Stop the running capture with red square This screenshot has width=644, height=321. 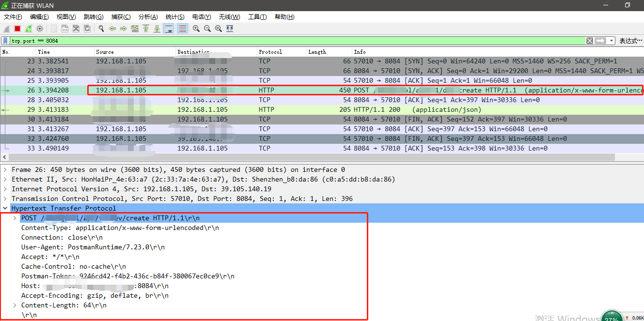[x=17, y=29]
